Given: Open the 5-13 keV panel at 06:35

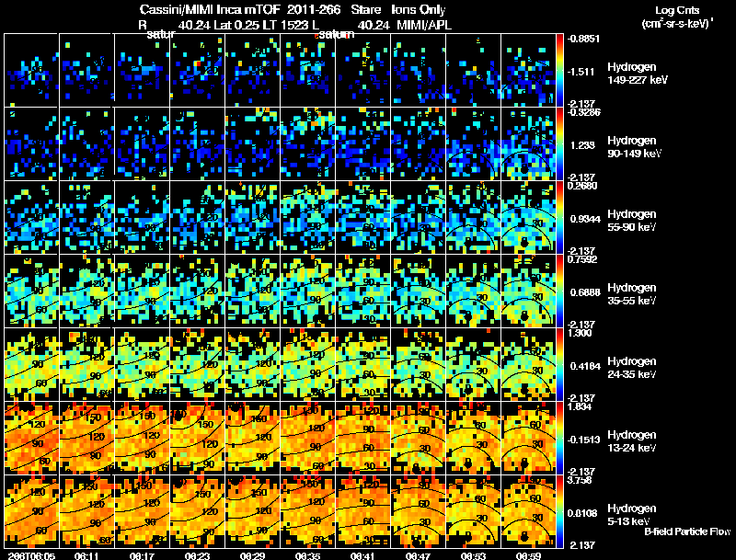Looking at the screenshot, I should point(308,512).
